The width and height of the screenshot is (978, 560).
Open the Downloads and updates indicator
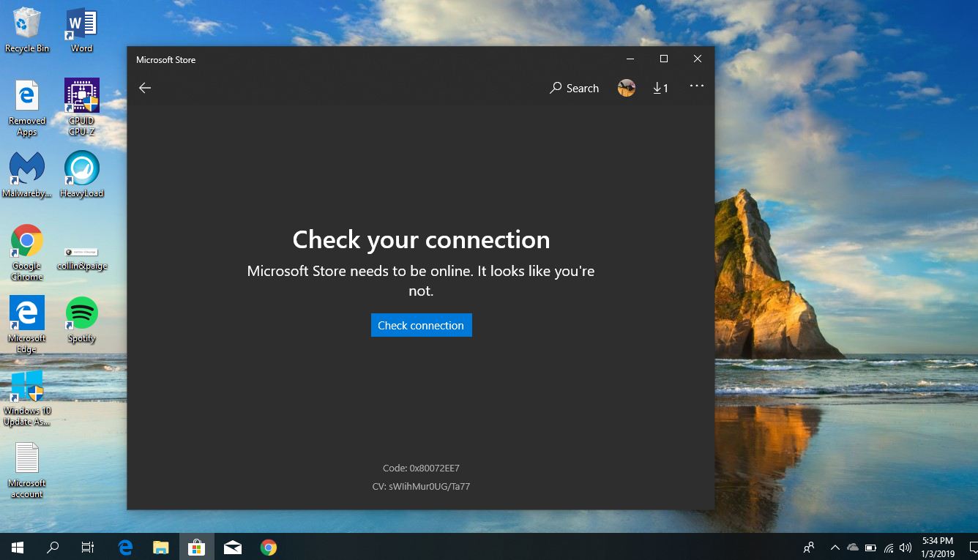click(660, 88)
